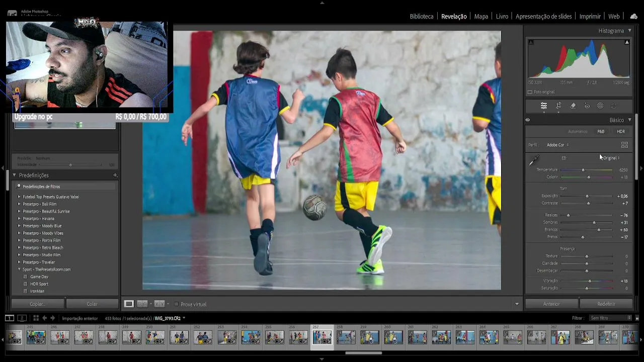Open the Web module
Viewport: 644px width, 362px height.
614,16
